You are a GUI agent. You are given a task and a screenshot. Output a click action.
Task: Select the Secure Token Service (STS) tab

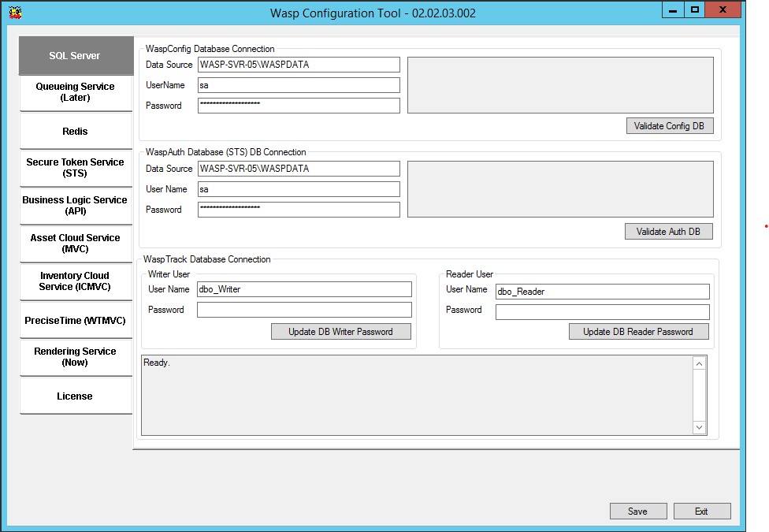tap(76, 168)
